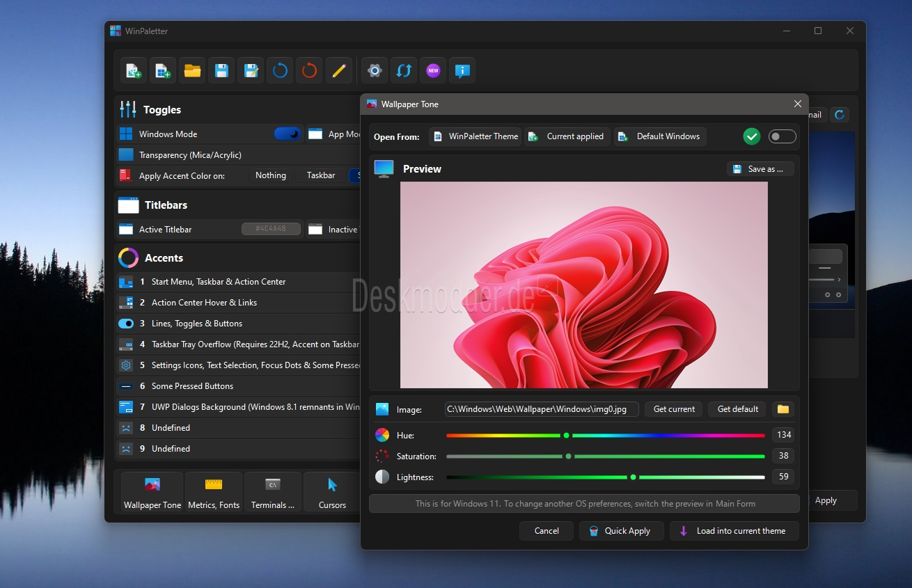
Task: Click Quick Apply button
Action: click(x=621, y=531)
